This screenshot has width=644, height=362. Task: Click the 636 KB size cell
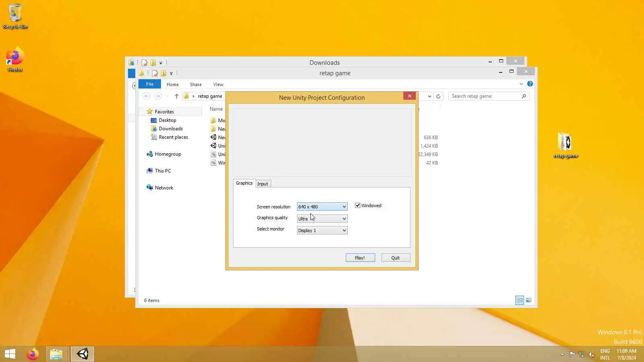pos(431,138)
